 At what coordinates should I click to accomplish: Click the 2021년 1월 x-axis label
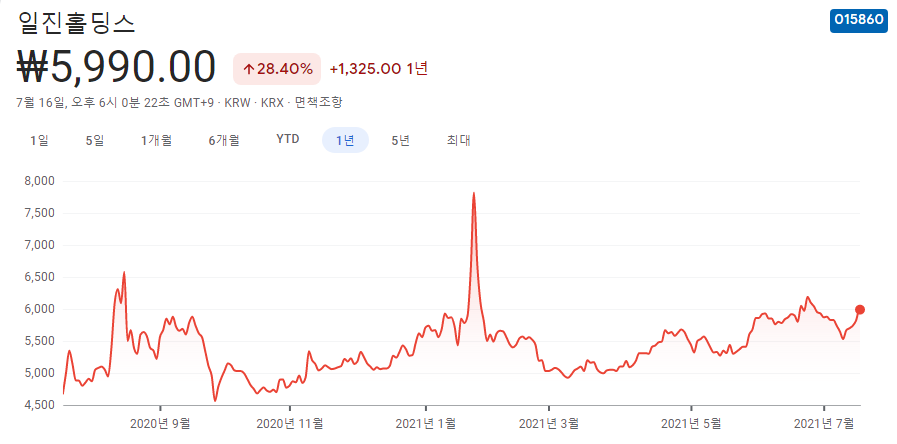[426, 424]
